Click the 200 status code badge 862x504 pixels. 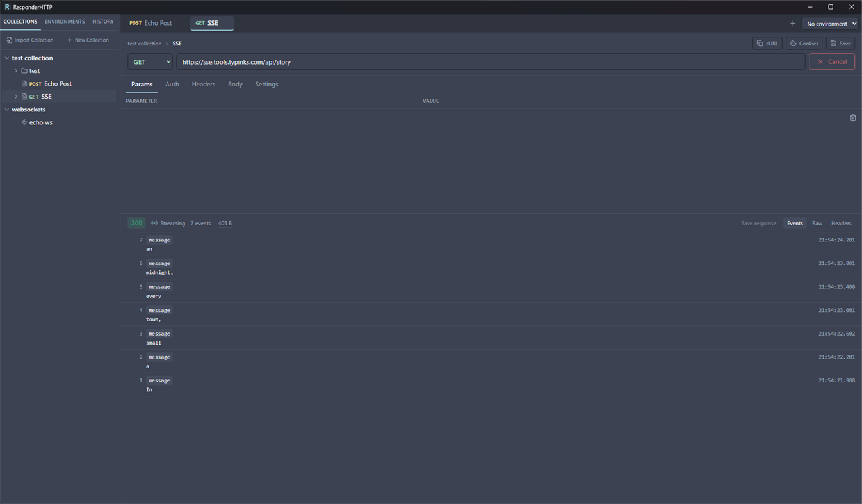click(x=136, y=224)
